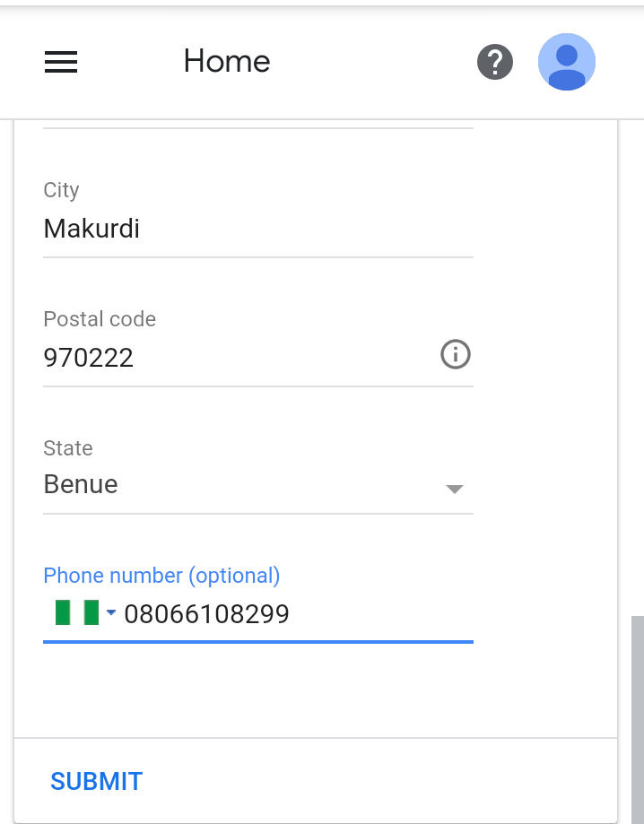Click the scrollbar track above the thumb
Viewport: 644px width, 824px height.
tap(637, 368)
